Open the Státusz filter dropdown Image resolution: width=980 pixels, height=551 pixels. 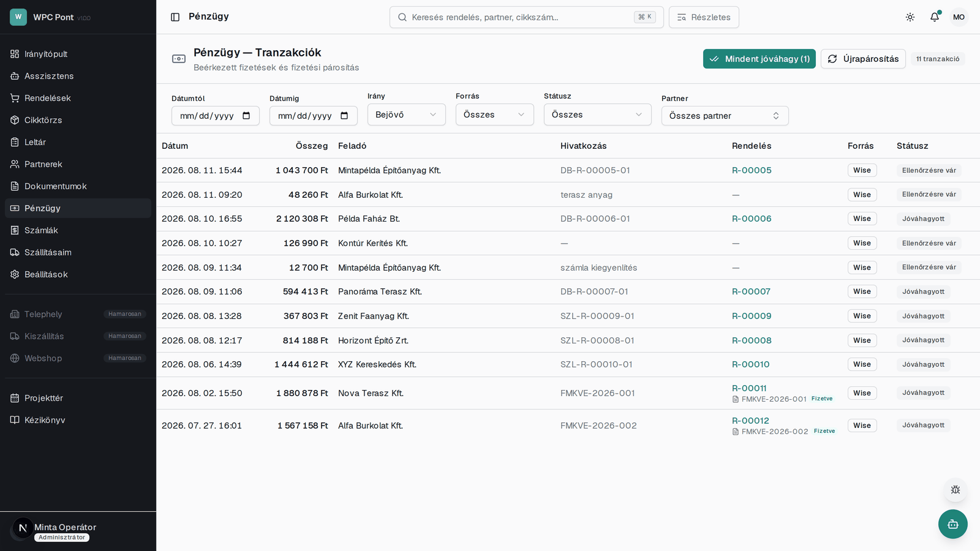[598, 114]
